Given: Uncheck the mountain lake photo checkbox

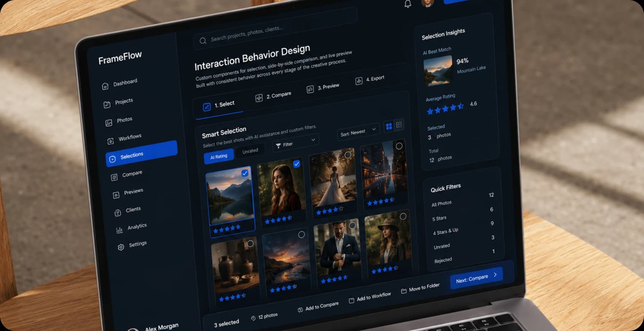Looking at the screenshot, I should [245, 173].
